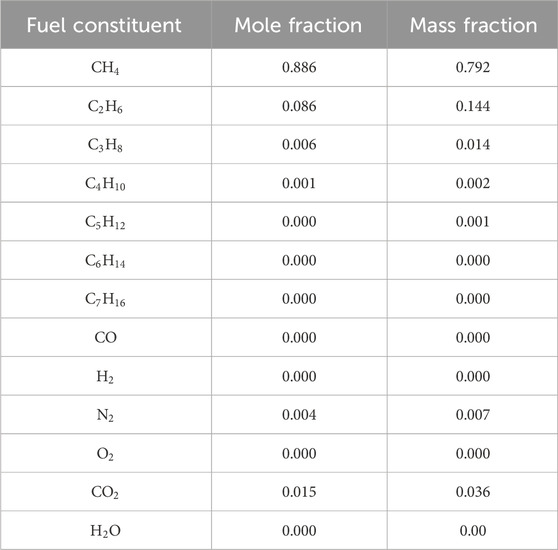Select the CH4 row label

105,68
